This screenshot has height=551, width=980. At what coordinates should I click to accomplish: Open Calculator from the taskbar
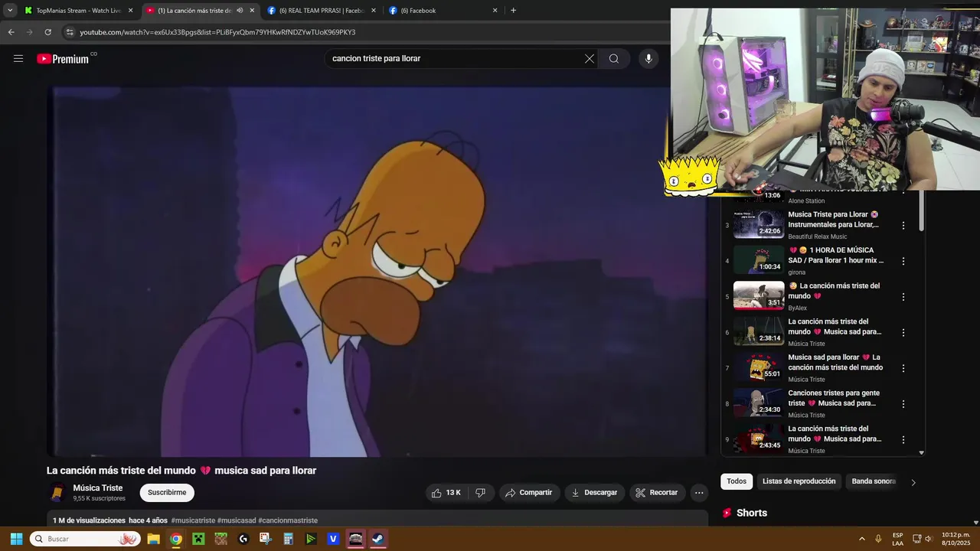tap(288, 539)
